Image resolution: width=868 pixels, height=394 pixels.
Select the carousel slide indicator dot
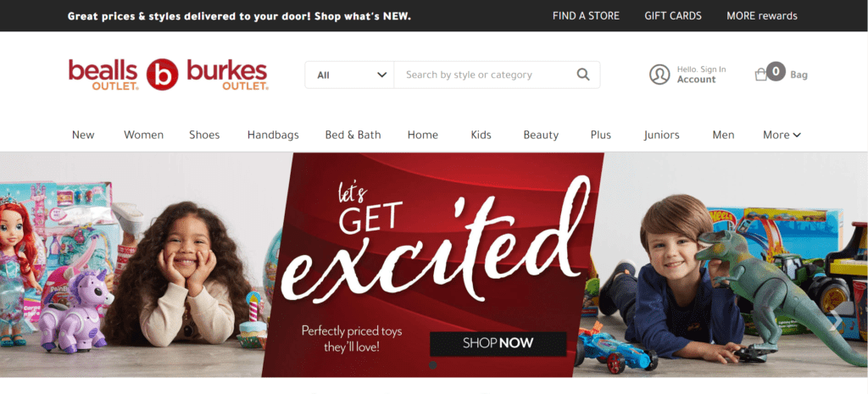433,365
